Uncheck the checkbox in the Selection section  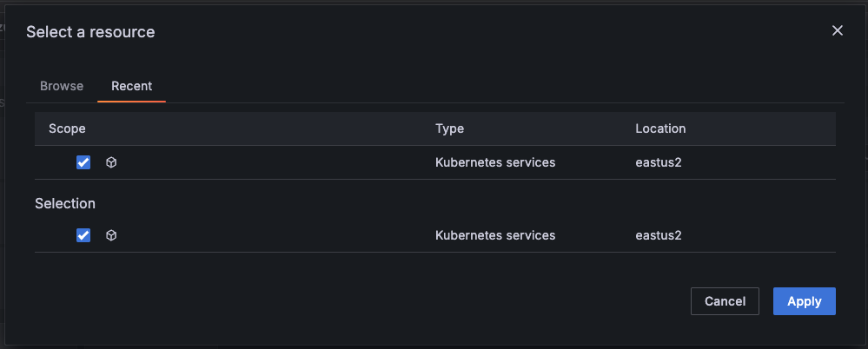click(83, 235)
